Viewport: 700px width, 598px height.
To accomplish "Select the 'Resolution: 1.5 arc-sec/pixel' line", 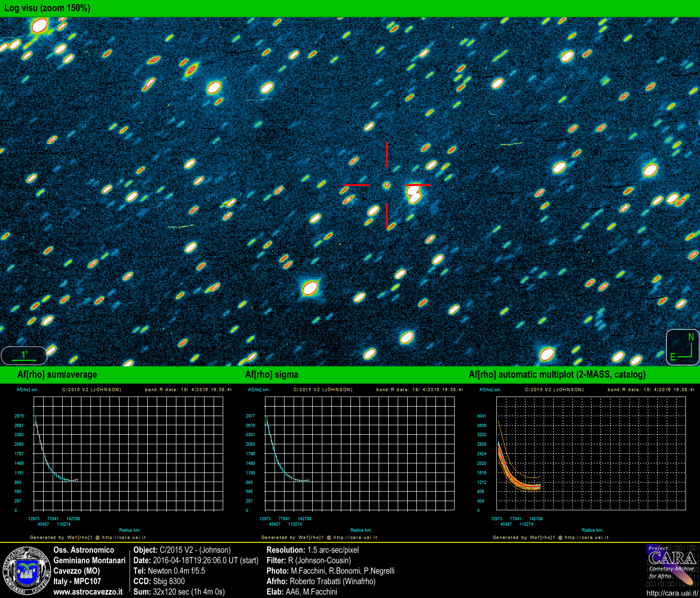I will pos(313,550).
